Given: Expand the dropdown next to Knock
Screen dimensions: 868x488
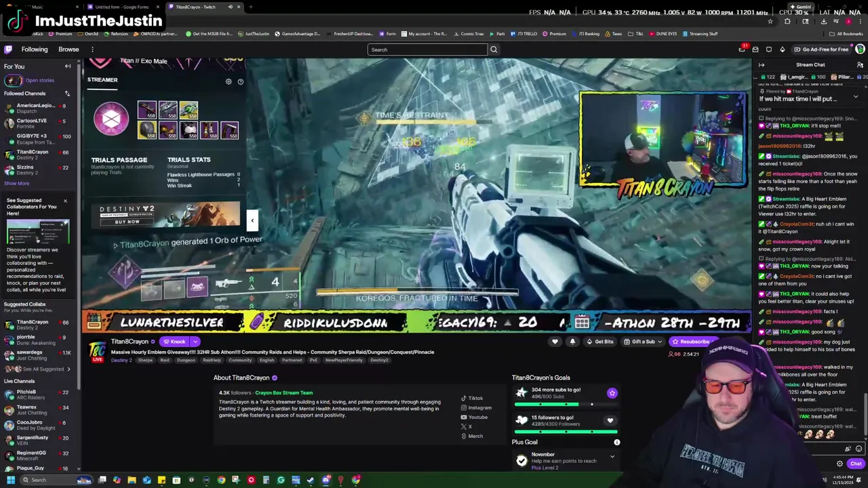Looking at the screenshot, I should click(195, 342).
